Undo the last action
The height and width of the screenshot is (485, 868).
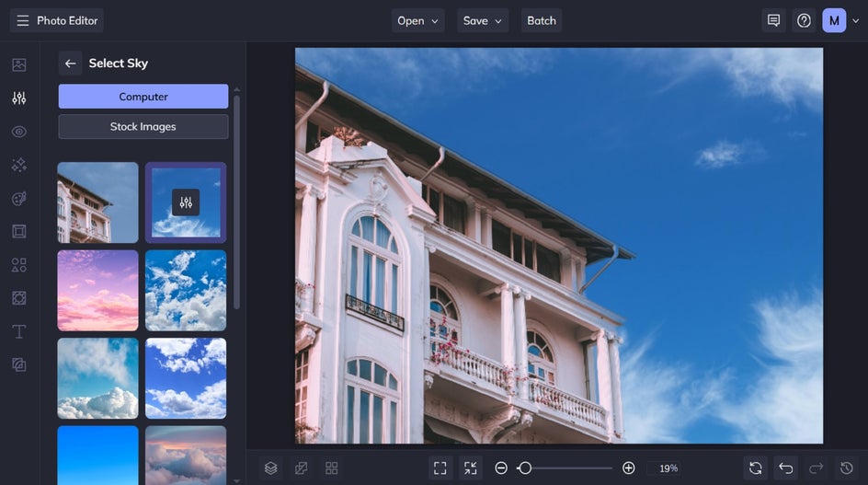(786, 468)
